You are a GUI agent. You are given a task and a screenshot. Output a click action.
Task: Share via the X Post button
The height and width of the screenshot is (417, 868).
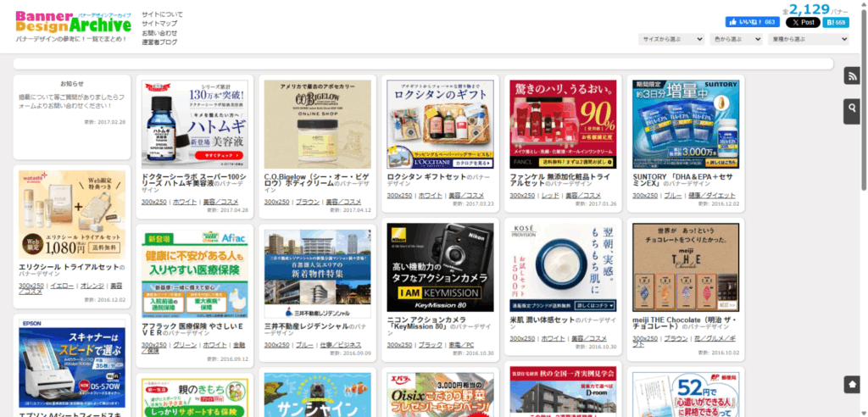(803, 22)
